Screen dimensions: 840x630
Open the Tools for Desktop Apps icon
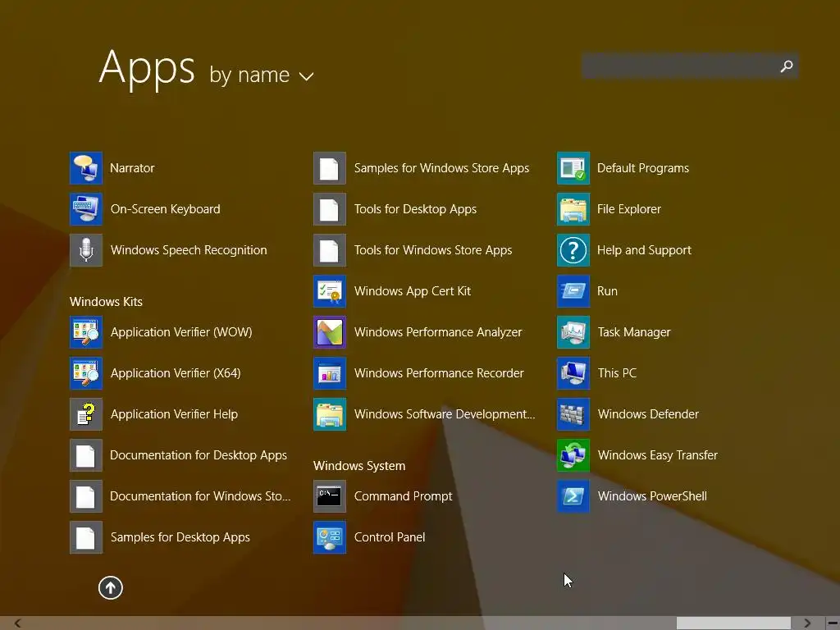[x=330, y=209]
